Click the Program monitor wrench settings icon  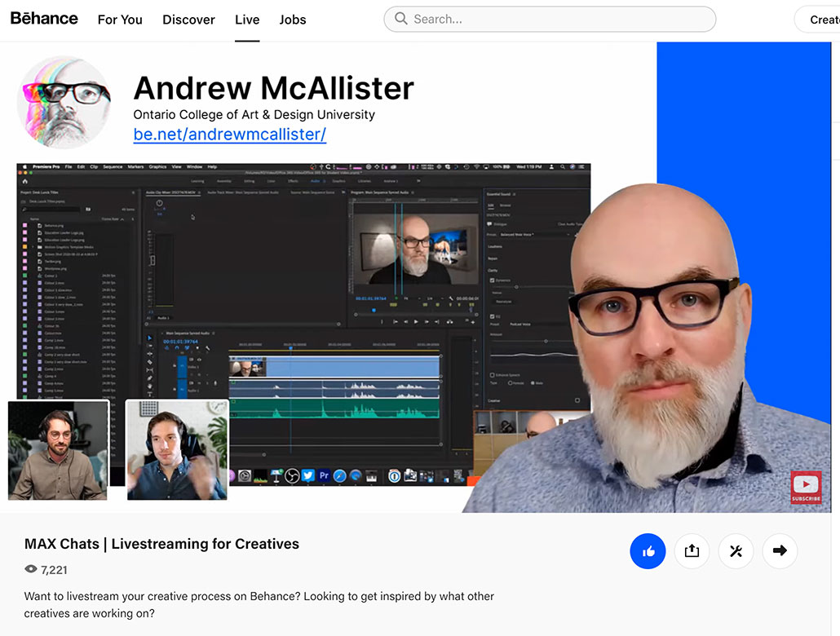point(451,298)
